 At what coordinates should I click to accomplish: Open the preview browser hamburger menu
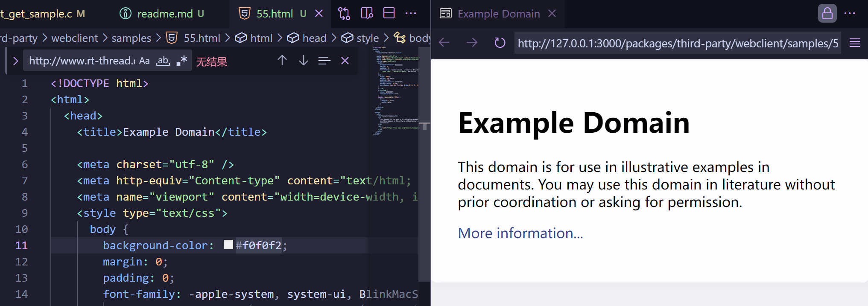pos(855,43)
